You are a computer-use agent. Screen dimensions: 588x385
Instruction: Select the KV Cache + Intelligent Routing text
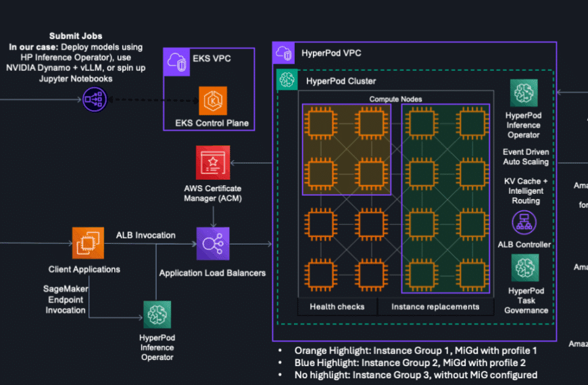525,190
